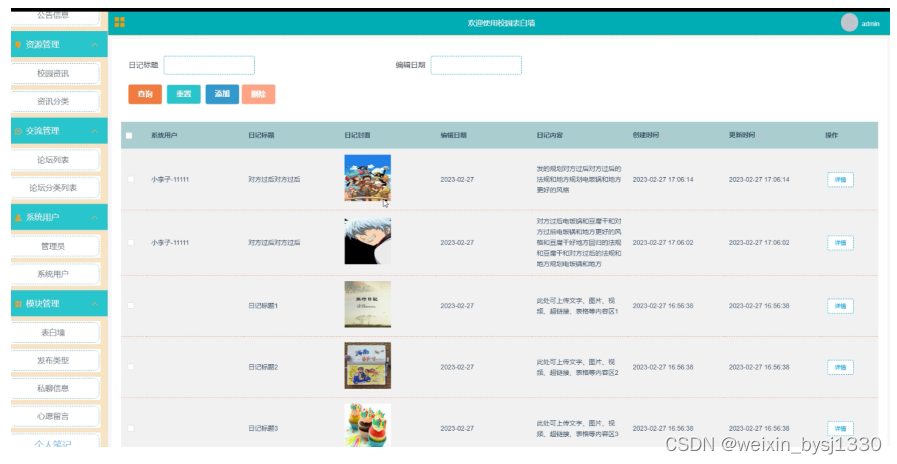Open the 心愿留言 menu item
This screenshot has width=897, height=464.
pyautogui.click(x=55, y=416)
